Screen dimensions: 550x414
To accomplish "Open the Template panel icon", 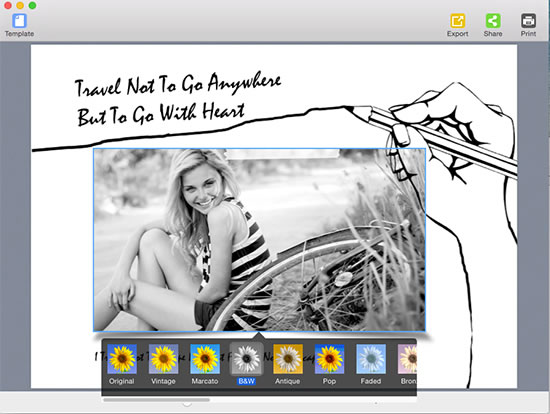I will point(19,21).
